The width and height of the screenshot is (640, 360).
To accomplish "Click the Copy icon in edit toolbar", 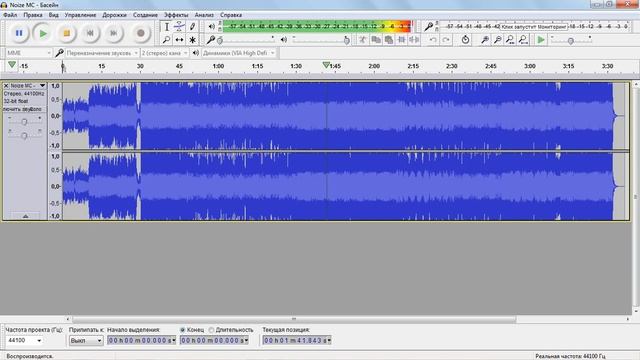I will (x=376, y=40).
